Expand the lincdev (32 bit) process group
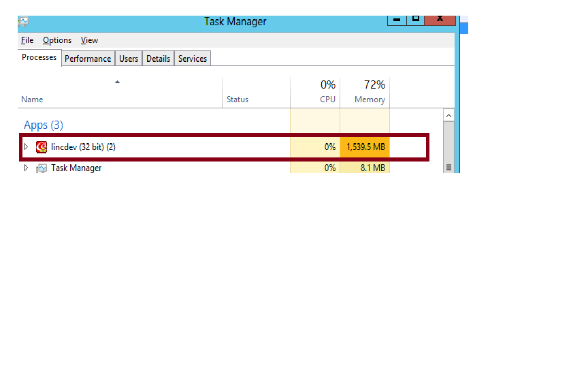The height and width of the screenshot is (368, 588). (x=27, y=147)
